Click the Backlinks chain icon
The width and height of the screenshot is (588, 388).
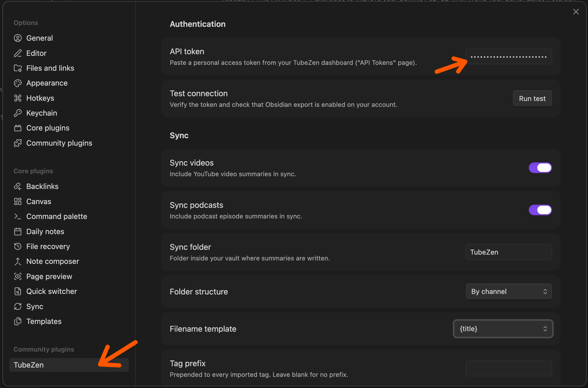coord(18,186)
